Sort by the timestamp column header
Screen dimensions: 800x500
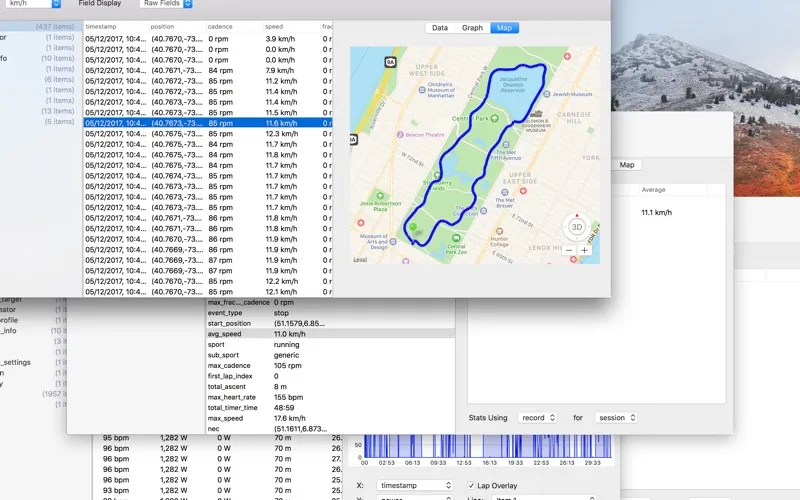(116, 27)
